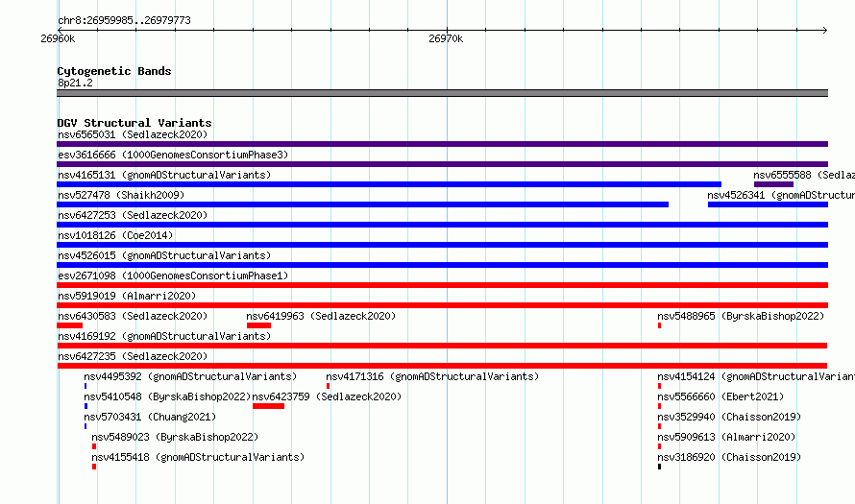Click the red nsv6423759 variant bar

pyautogui.click(x=268, y=406)
